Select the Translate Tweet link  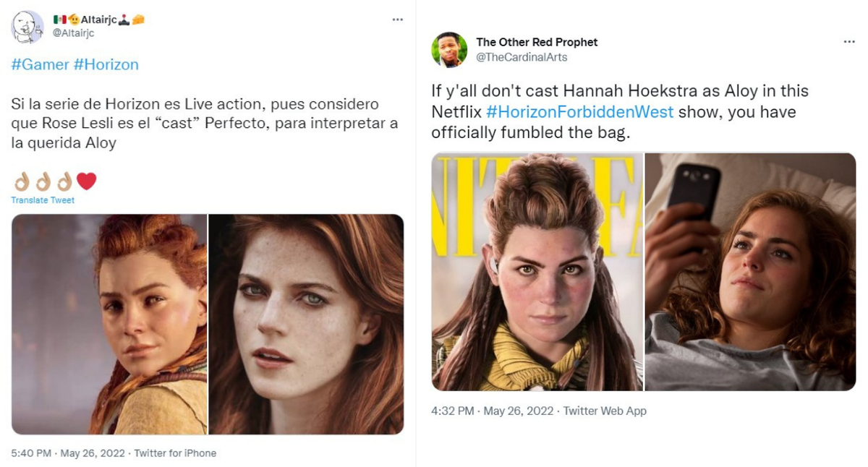coord(41,200)
